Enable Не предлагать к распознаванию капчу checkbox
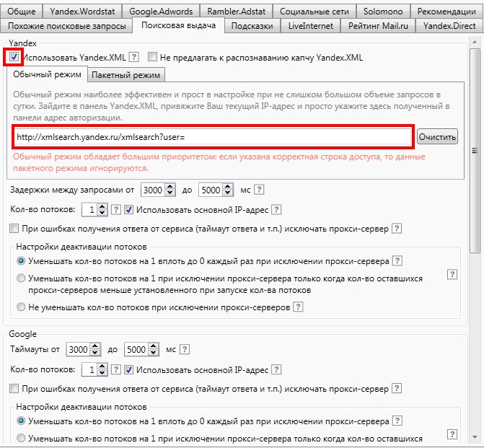 pos(152,57)
